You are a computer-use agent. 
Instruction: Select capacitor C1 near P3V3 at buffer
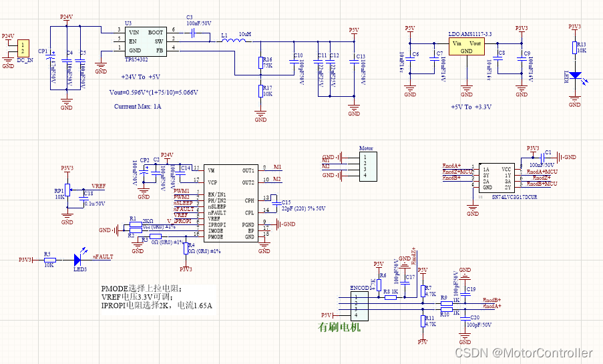click(x=544, y=157)
